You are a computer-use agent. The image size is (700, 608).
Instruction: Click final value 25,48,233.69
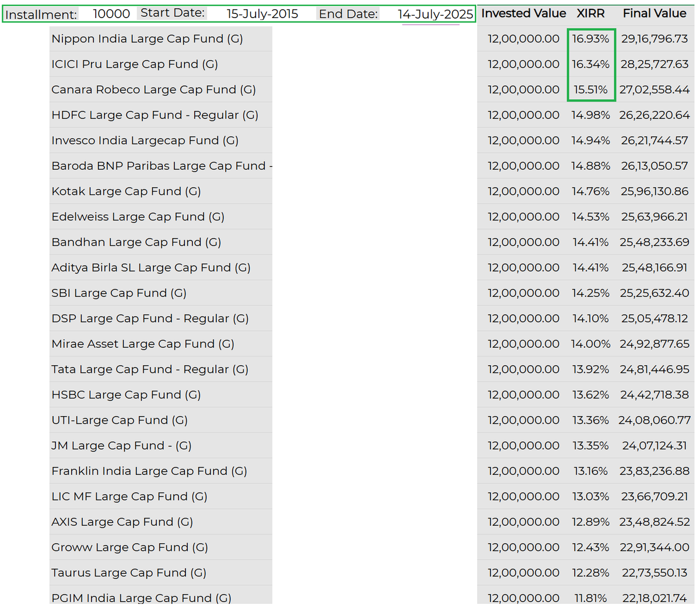coord(654,242)
